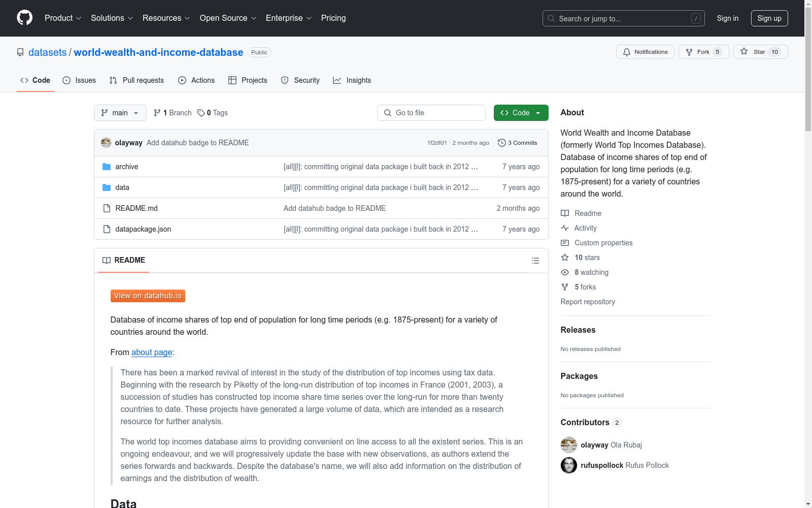Click the Notifications bell icon
The height and width of the screenshot is (508, 812).
coord(627,52)
